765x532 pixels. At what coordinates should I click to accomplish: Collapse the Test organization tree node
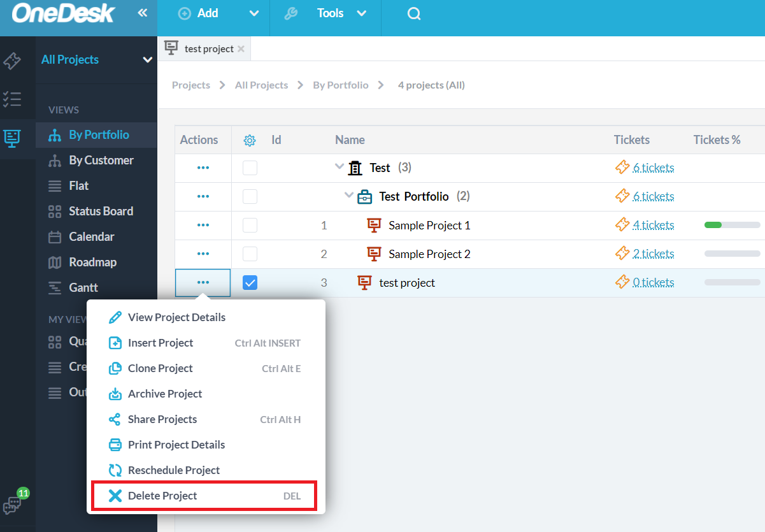click(340, 167)
